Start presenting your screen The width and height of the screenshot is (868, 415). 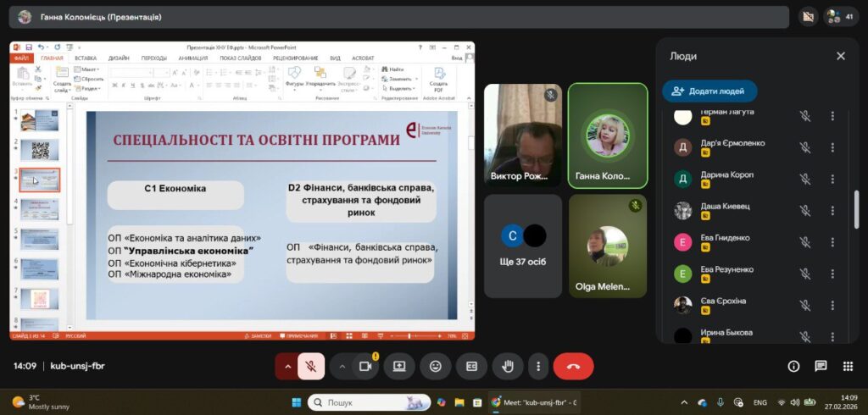pyautogui.click(x=399, y=366)
